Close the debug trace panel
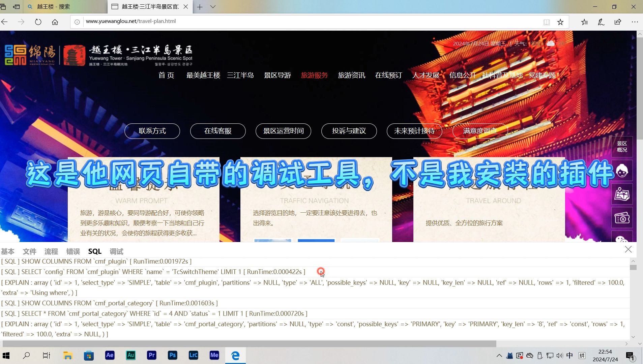This screenshot has width=643, height=364. [x=628, y=249]
